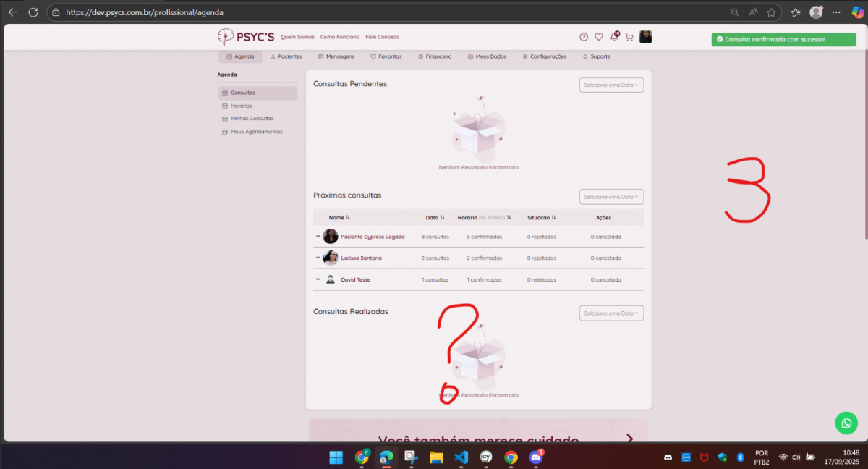Sort the table by Data column
This screenshot has height=469, width=868.
pos(435,217)
